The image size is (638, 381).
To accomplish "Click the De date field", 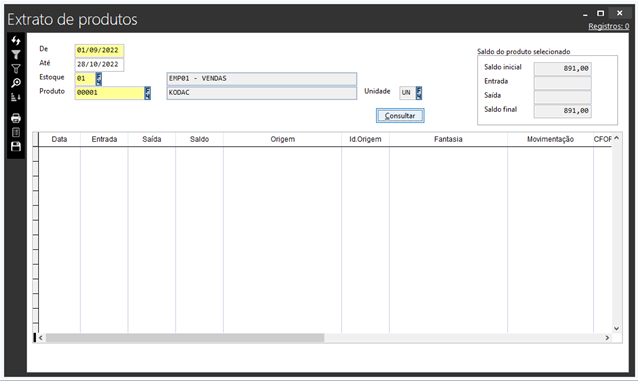I will coord(99,50).
